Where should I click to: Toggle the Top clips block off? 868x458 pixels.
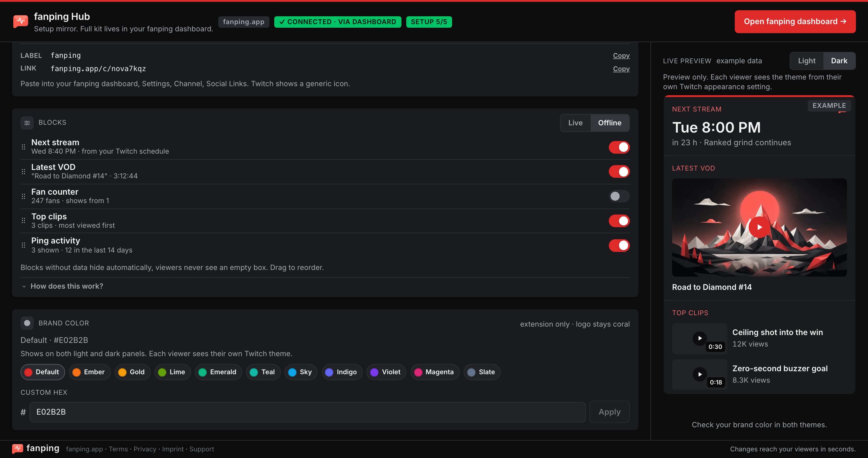click(619, 221)
